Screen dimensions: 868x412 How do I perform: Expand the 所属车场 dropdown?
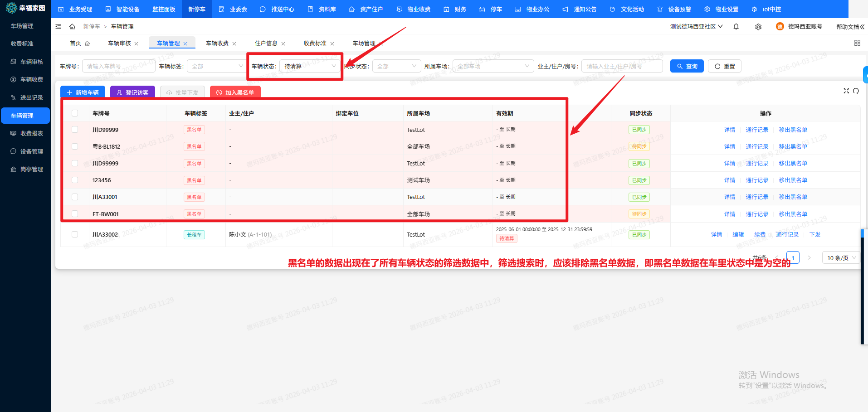coord(493,66)
